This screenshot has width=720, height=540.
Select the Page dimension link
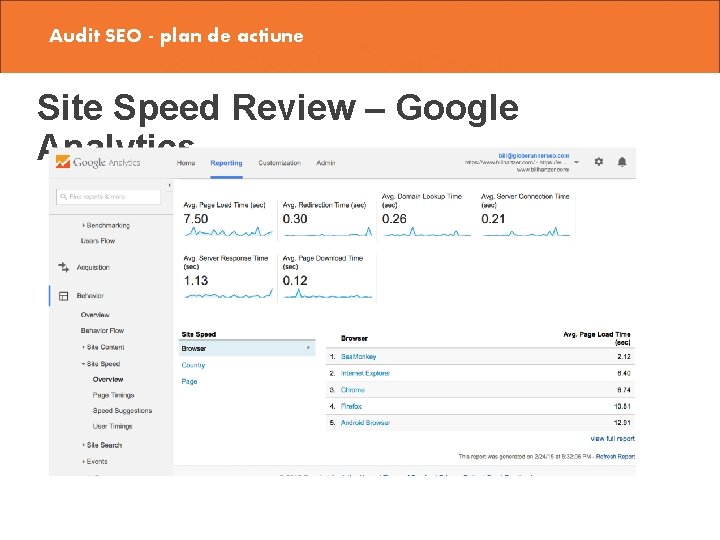coord(189,382)
